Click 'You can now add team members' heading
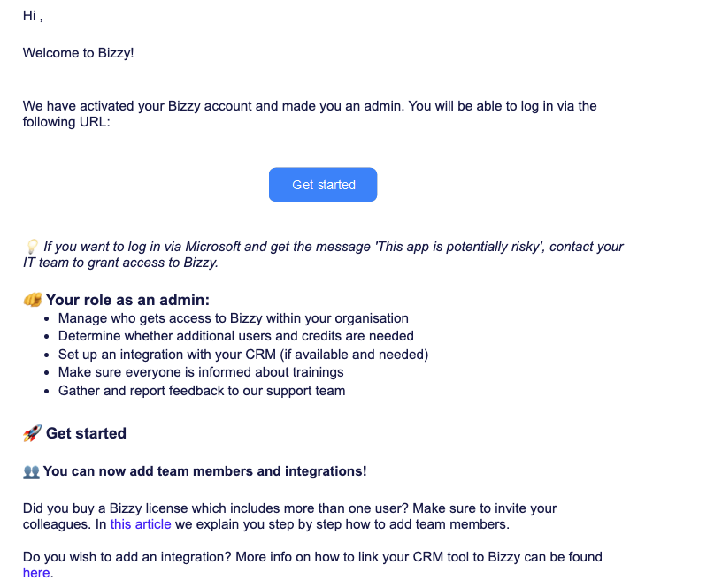The height and width of the screenshot is (588, 722). pyautogui.click(x=205, y=471)
